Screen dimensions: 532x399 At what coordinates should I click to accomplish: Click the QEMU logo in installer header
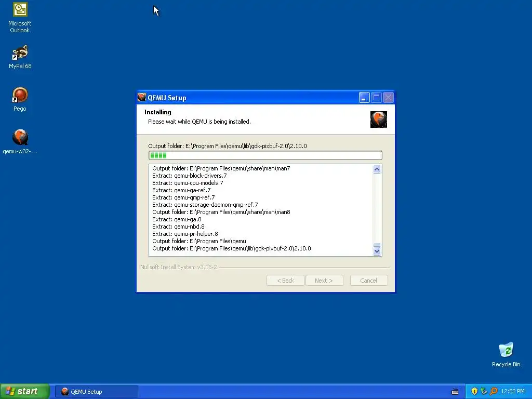(x=378, y=119)
